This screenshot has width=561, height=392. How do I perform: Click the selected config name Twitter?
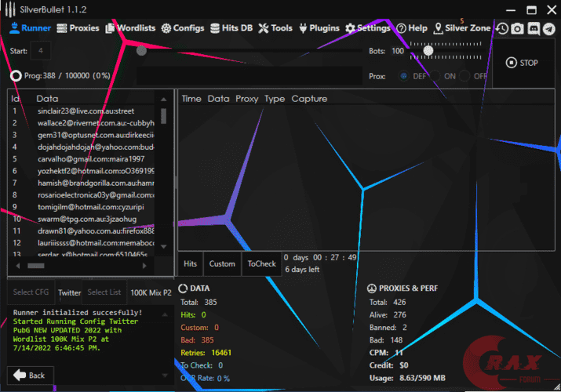tap(69, 292)
